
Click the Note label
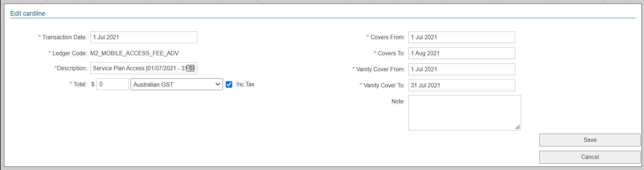(398, 102)
